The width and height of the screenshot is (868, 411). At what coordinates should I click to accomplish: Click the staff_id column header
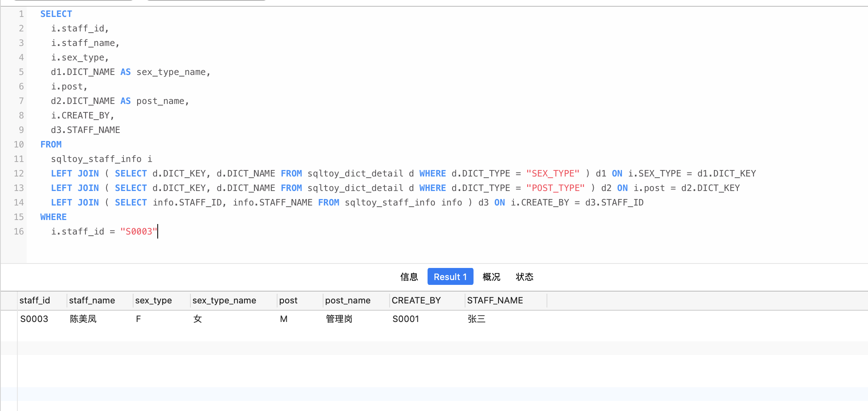35,300
